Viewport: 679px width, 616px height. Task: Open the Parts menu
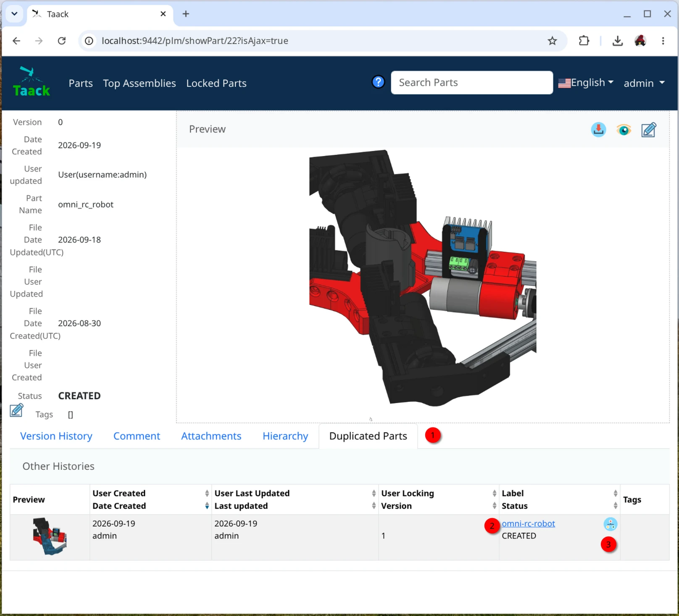click(x=81, y=83)
